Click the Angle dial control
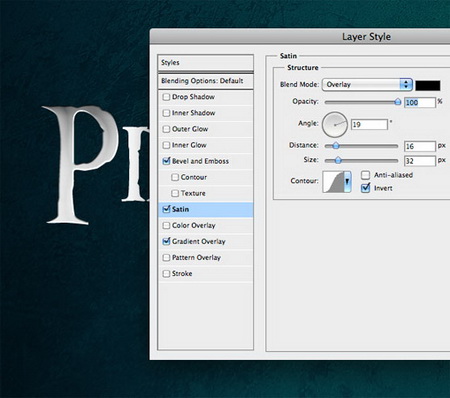Screen dimensions: 450x398 pos(335,124)
